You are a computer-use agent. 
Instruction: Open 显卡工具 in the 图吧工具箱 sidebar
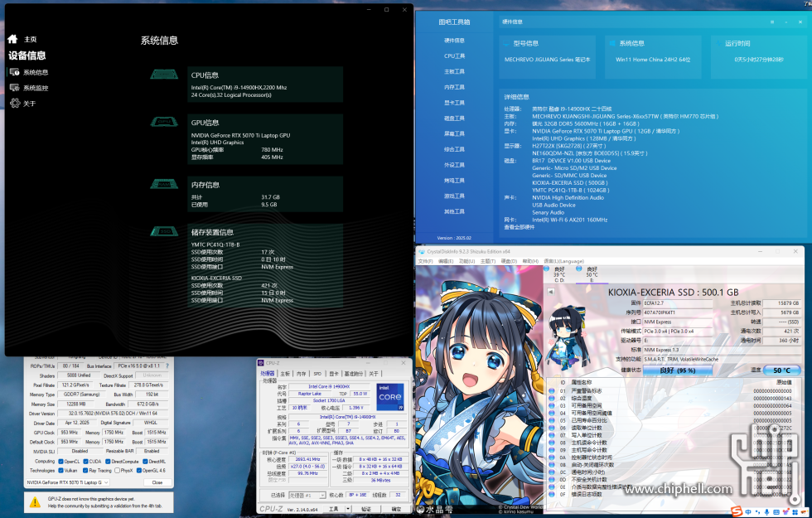coord(454,103)
